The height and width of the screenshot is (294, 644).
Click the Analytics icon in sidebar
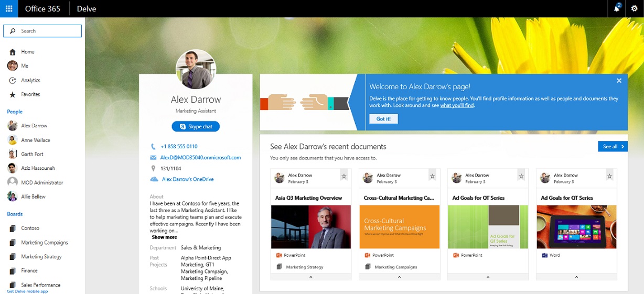point(13,80)
